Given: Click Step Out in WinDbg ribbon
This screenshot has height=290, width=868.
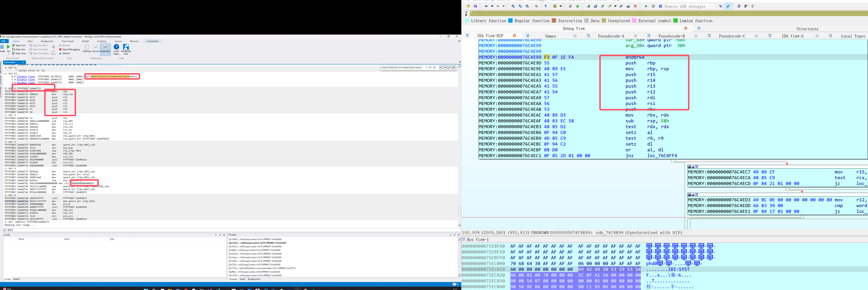Looking at the screenshot, I should [18, 45].
